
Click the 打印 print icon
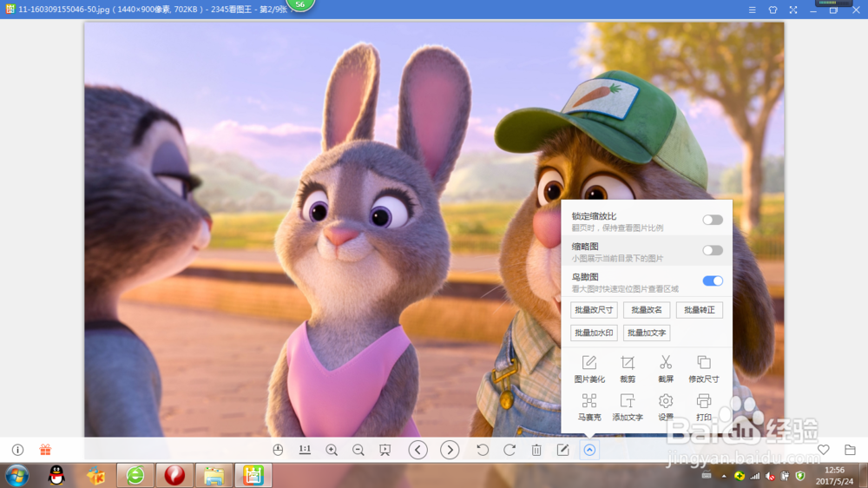coord(704,408)
